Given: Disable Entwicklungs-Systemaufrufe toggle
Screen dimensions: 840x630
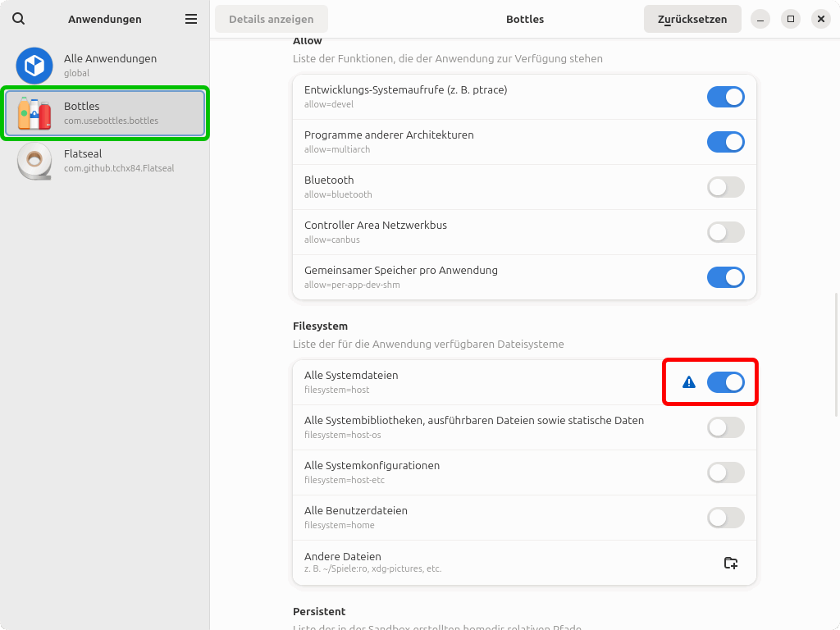Looking at the screenshot, I should click(x=725, y=97).
